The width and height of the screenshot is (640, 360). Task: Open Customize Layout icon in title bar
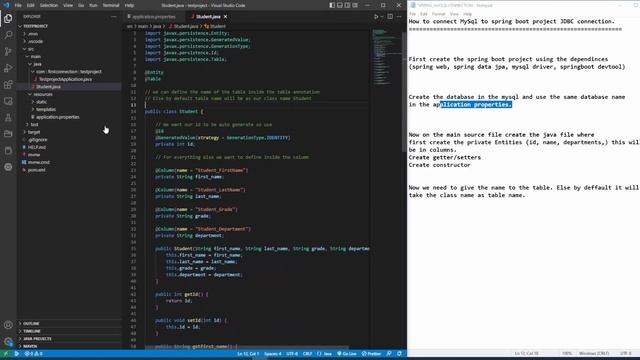355,5
